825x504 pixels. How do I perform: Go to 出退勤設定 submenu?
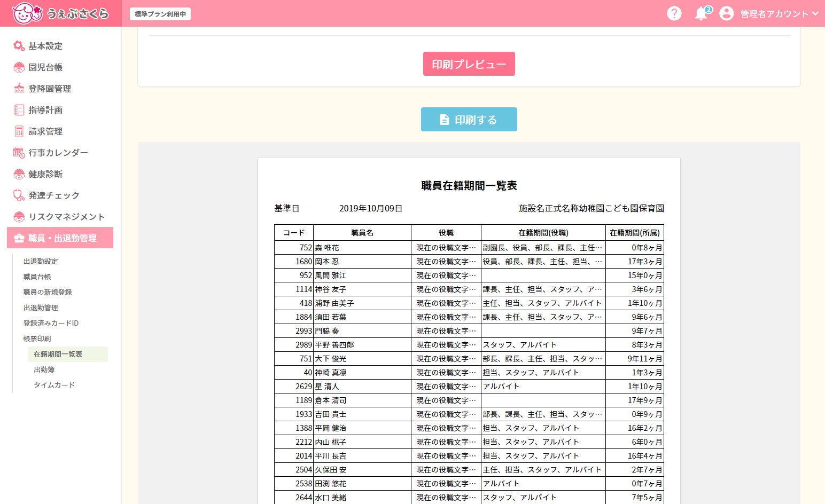tap(41, 261)
